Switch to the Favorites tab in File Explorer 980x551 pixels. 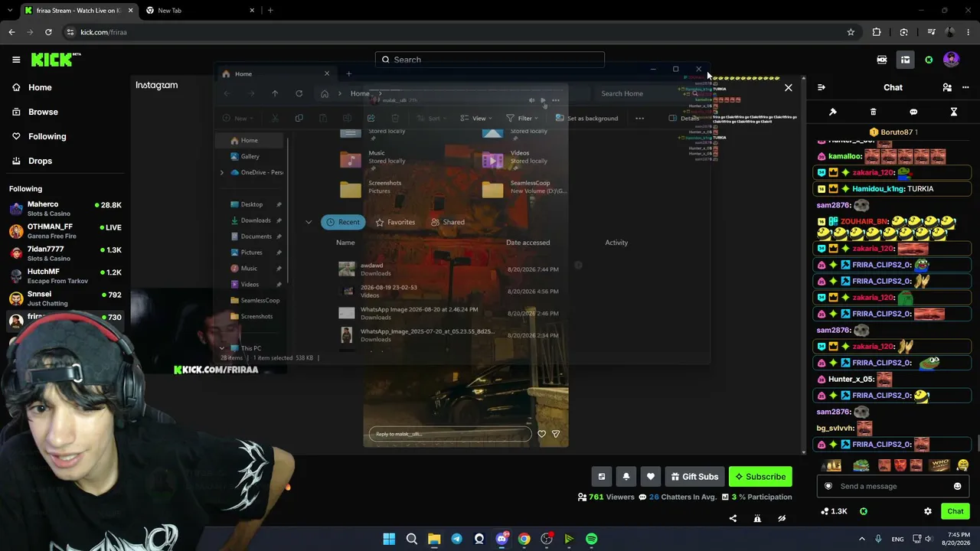pos(395,222)
